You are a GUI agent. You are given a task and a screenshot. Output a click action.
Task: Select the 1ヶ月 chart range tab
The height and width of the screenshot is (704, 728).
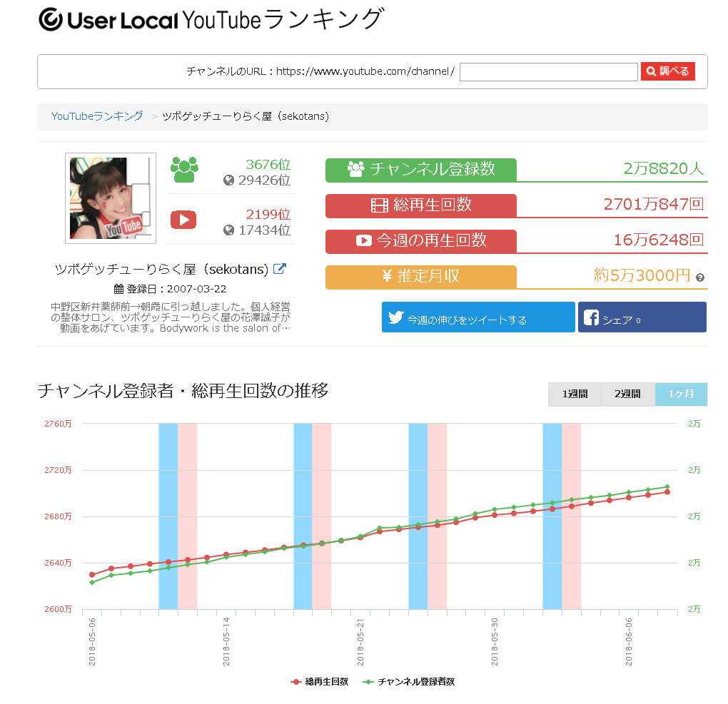681,394
